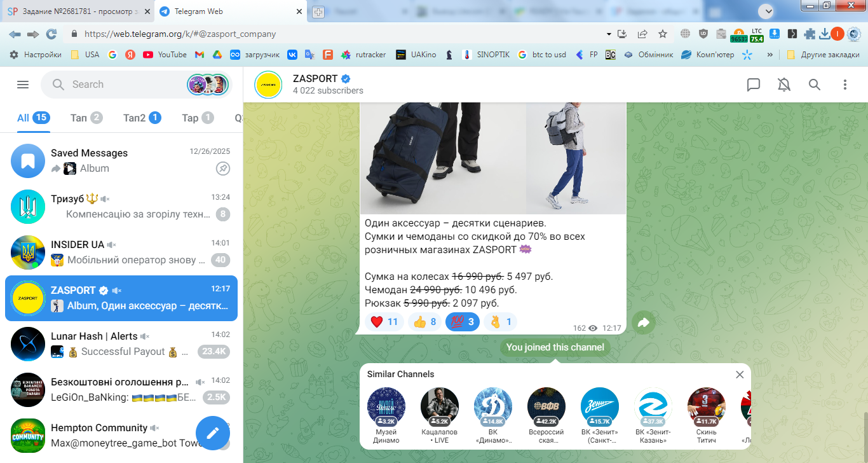This screenshot has height=463, width=868.
Task: Open stories avatars next to search
Action: (208, 85)
